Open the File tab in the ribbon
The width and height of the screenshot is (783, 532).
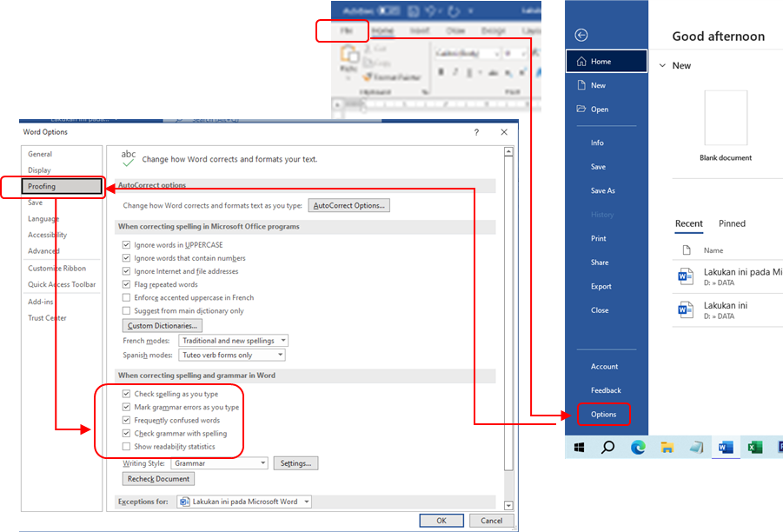[346, 31]
